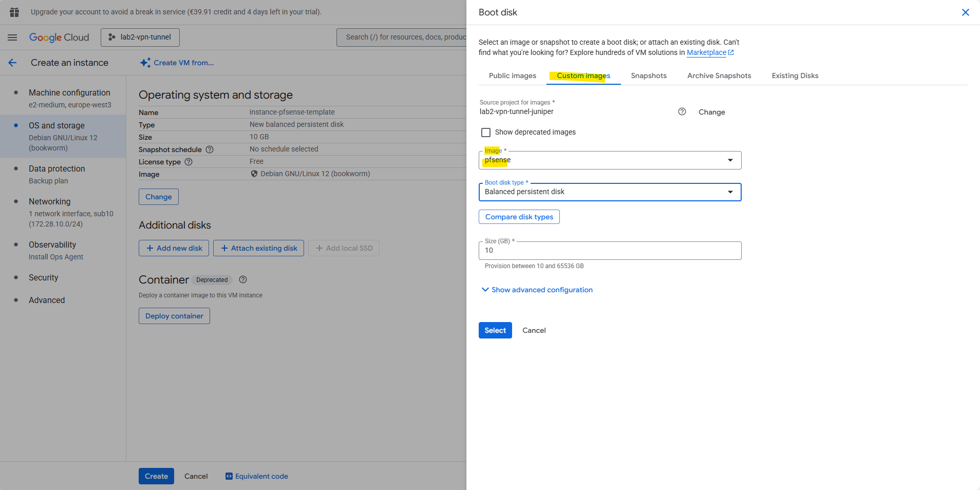Close the Boot disk panel
The image size is (980, 490).
click(965, 12)
